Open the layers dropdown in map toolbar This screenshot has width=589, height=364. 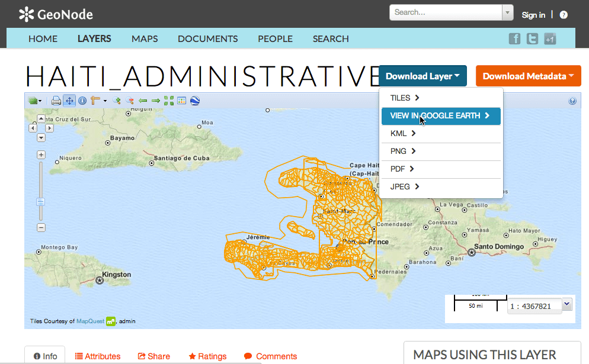tap(35, 101)
